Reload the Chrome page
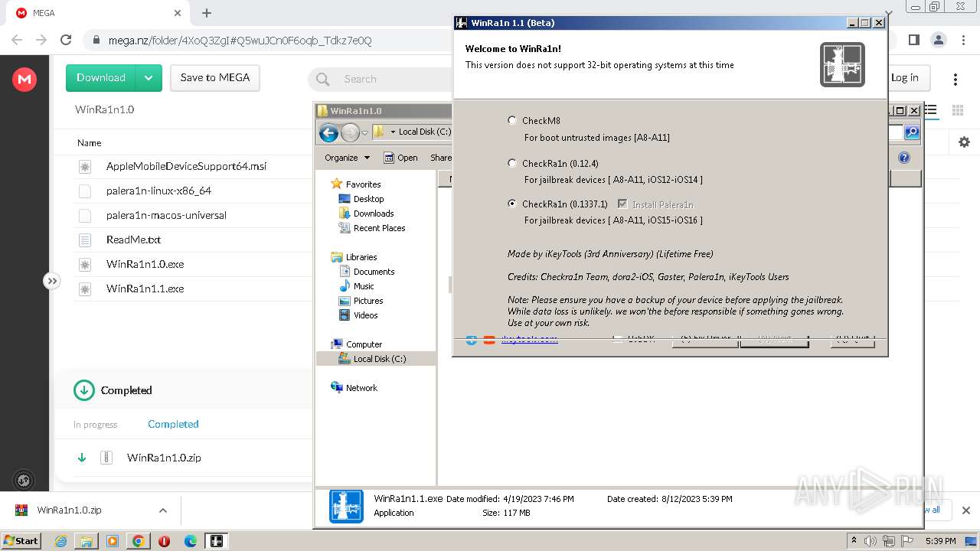 tap(66, 40)
